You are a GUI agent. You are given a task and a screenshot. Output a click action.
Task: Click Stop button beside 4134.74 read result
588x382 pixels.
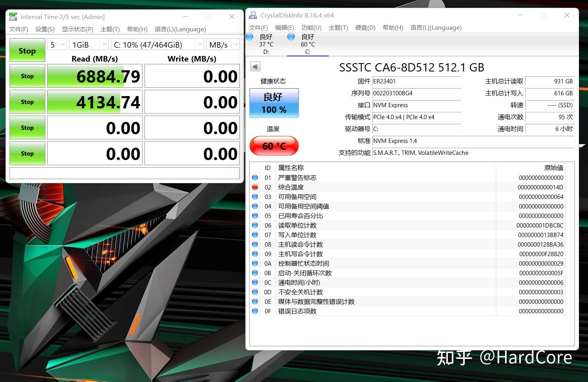27,102
